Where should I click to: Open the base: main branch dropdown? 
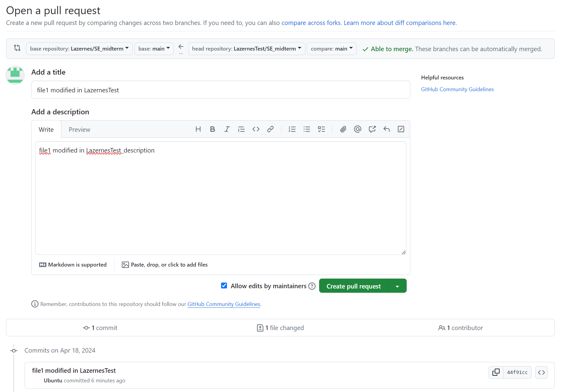(x=154, y=49)
